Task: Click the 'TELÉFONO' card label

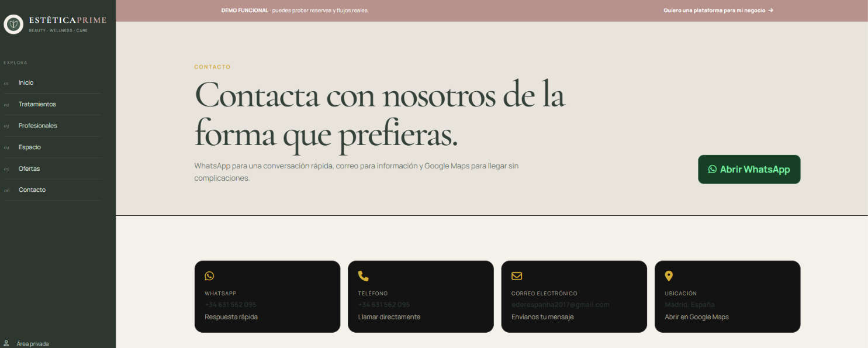Action: (373, 294)
